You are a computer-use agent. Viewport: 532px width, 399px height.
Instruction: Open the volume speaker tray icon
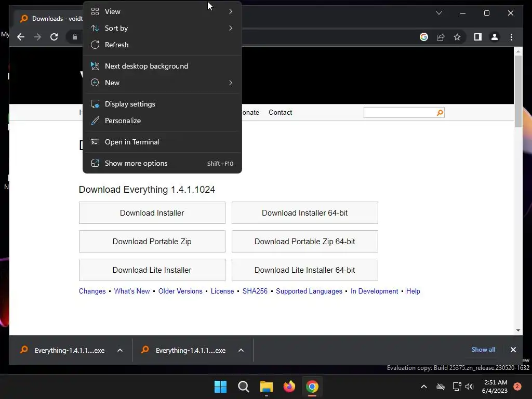click(469, 387)
